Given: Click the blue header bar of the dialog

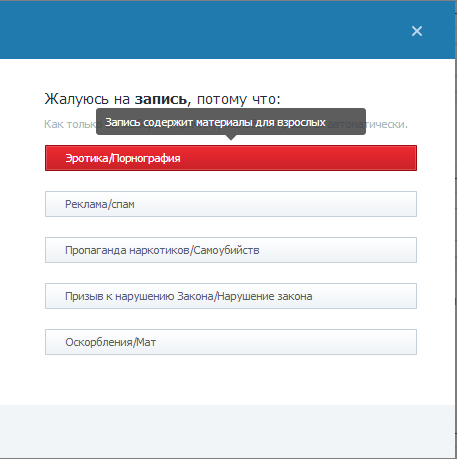Looking at the screenshot, I should (x=227, y=30).
